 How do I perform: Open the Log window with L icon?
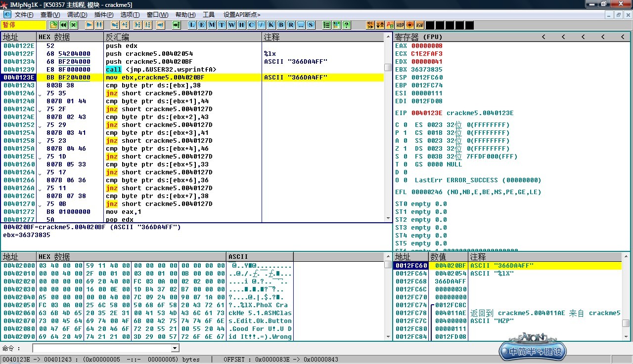[x=192, y=25]
